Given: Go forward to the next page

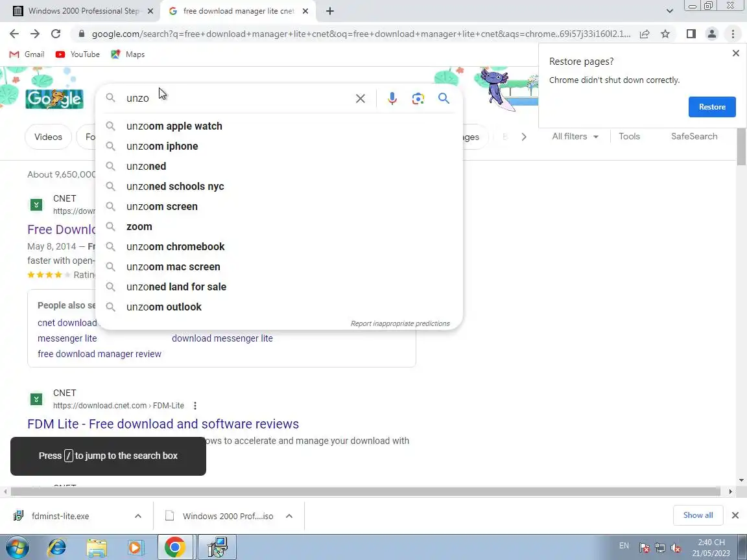Looking at the screenshot, I should [x=35, y=34].
